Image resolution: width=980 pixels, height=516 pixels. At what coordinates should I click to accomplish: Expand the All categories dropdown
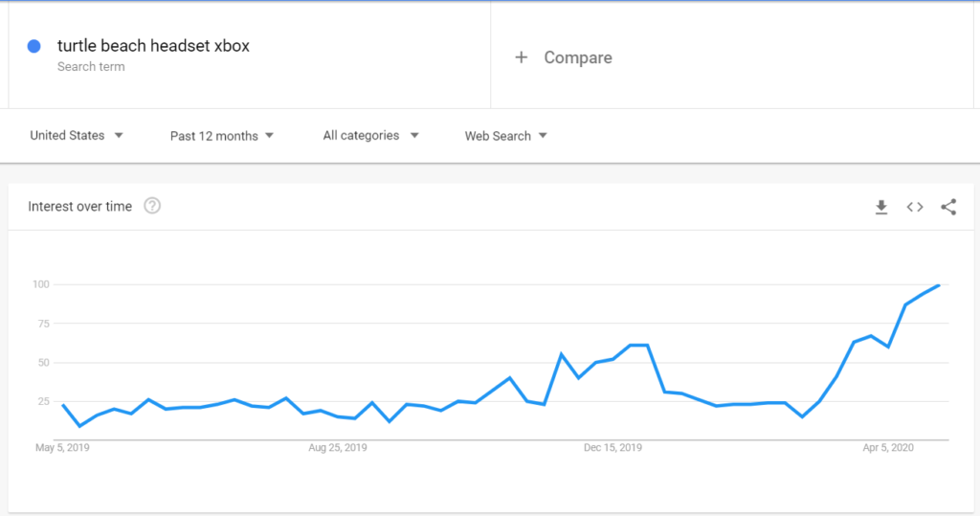(x=370, y=136)
